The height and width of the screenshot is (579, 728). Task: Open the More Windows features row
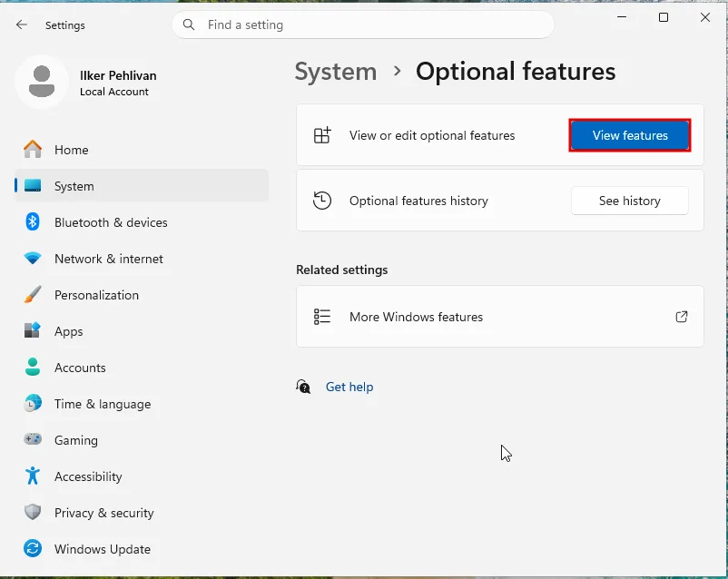point(500,317)
